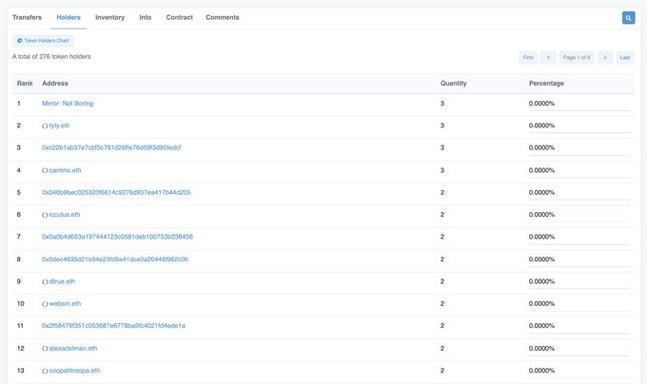The image size is (647, 384).
Task: Open the coopahtroopa.eth address link
Action: coord(75,370)
